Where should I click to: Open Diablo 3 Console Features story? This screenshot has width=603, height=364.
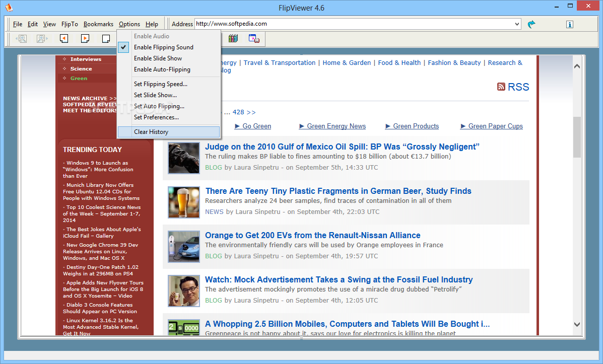pyautogui.click(x=100, y=308)
